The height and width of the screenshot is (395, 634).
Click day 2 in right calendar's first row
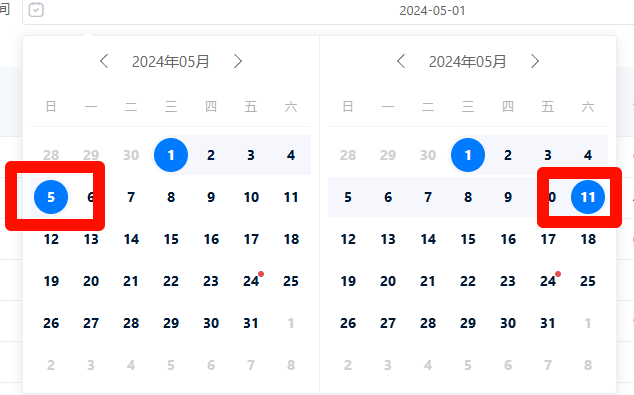point(508,155)
